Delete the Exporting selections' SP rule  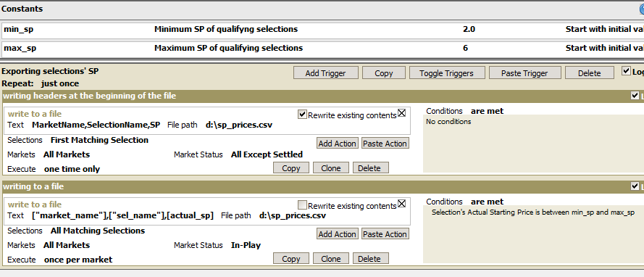click(x=590, y=73)
